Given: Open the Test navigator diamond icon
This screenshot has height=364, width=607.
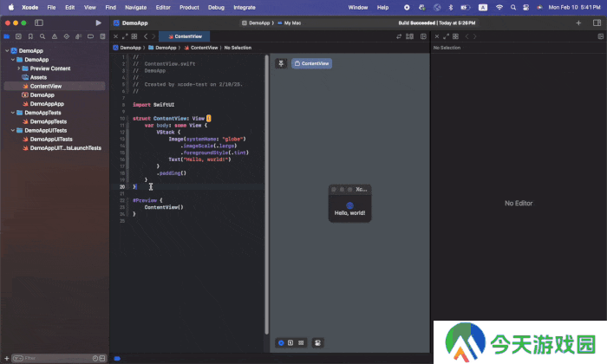Looking at the screenshot, I should click(x=67, y=36).
